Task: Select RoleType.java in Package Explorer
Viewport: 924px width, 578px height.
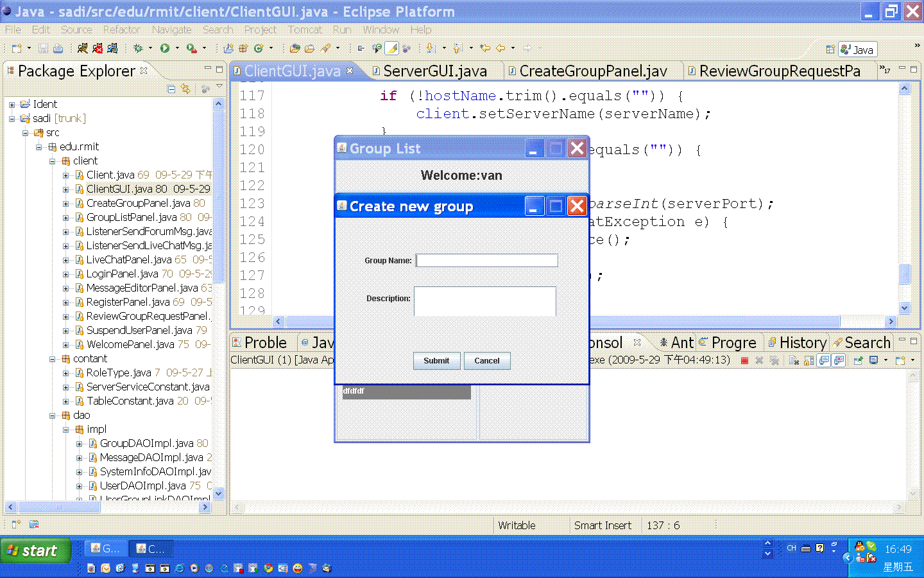Action: pyautogui.click(x=144, y=373)
